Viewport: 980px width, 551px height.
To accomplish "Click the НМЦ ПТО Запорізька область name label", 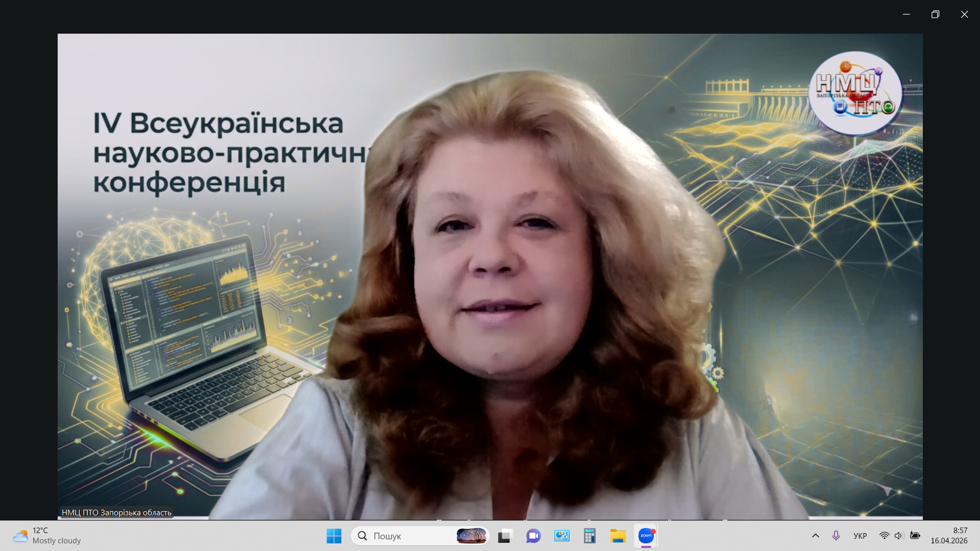I will (116, 512).
